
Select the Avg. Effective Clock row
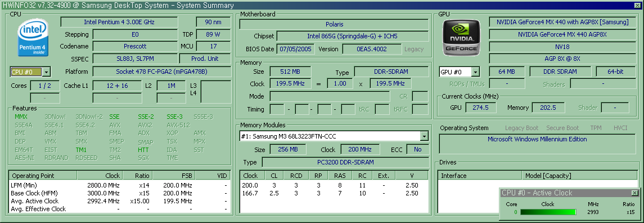[x=119, y=209]
